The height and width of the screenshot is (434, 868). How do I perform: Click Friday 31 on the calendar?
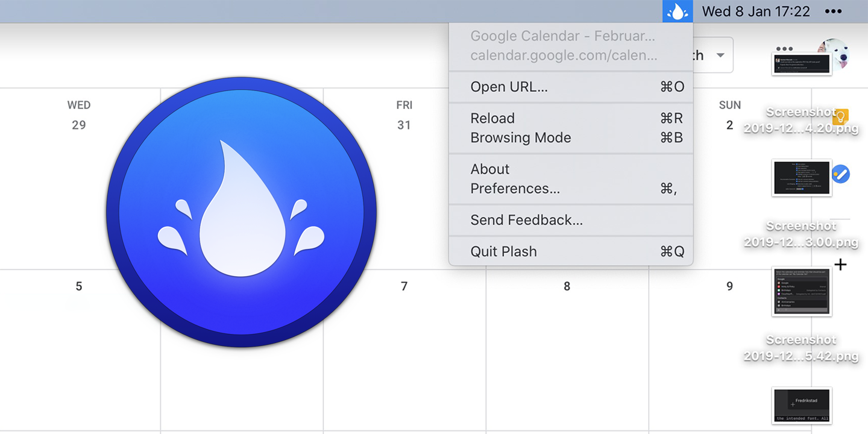[404, 125]
